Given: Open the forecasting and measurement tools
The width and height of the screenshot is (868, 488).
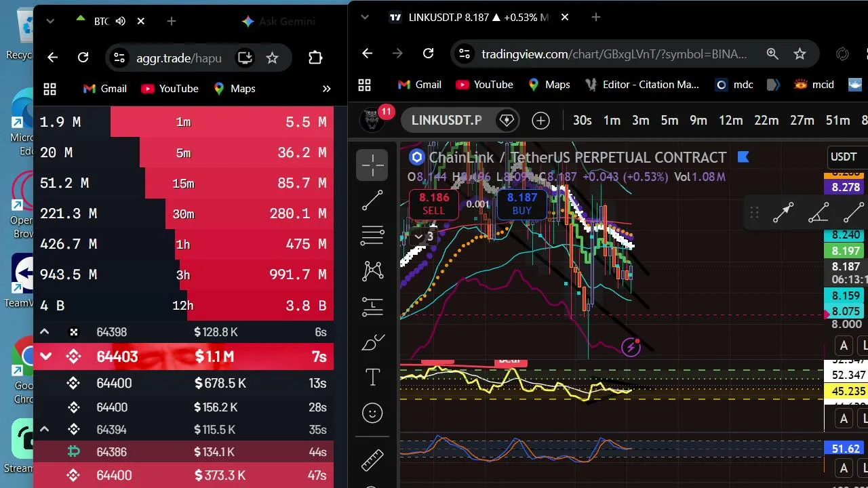Looking at the screenshot, I should (x=372, y=306).
